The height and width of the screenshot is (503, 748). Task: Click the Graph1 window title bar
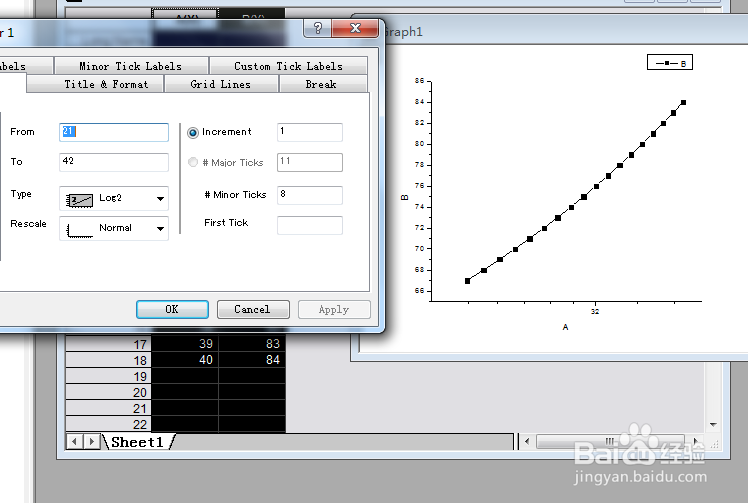565,31
